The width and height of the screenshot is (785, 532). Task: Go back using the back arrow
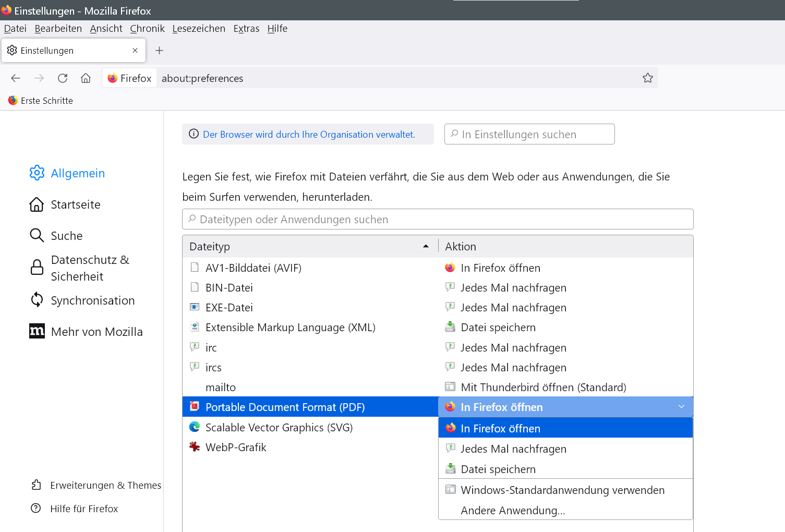pos(16,78)
